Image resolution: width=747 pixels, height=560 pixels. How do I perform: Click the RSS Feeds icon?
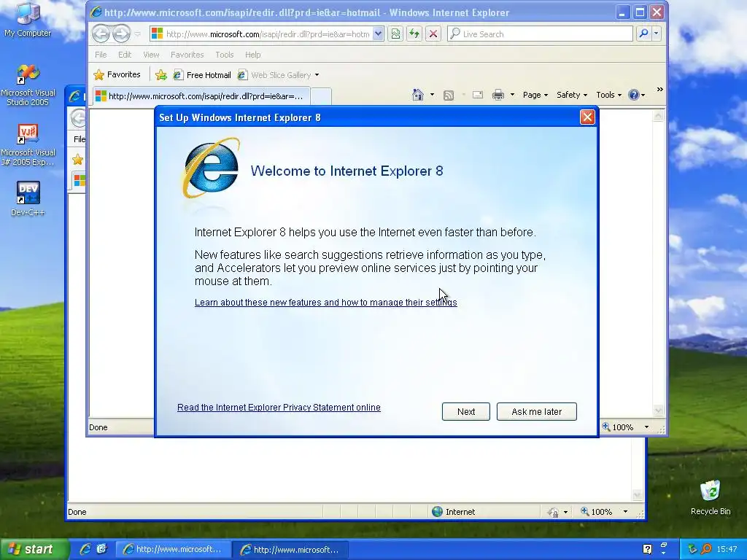point(449,96)
